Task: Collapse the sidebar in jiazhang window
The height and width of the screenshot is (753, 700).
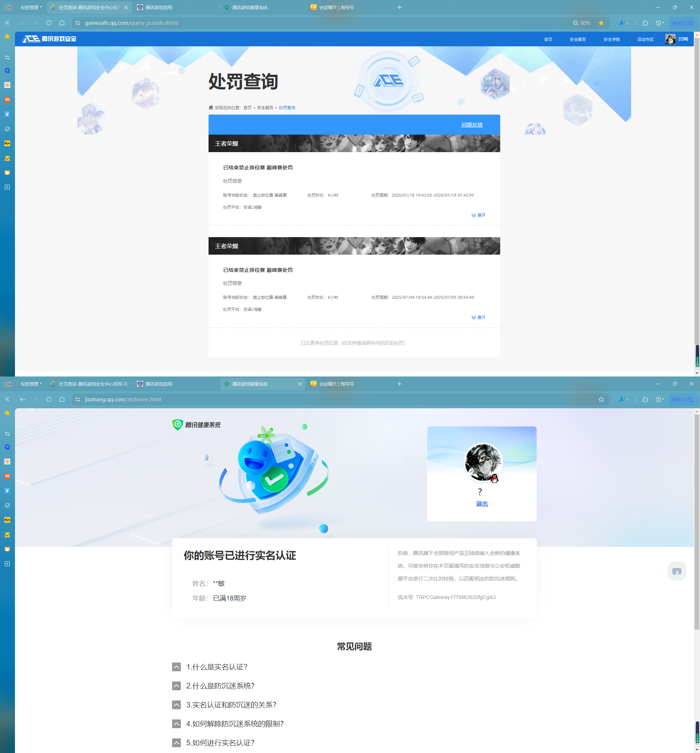Action: click(7, 399)
